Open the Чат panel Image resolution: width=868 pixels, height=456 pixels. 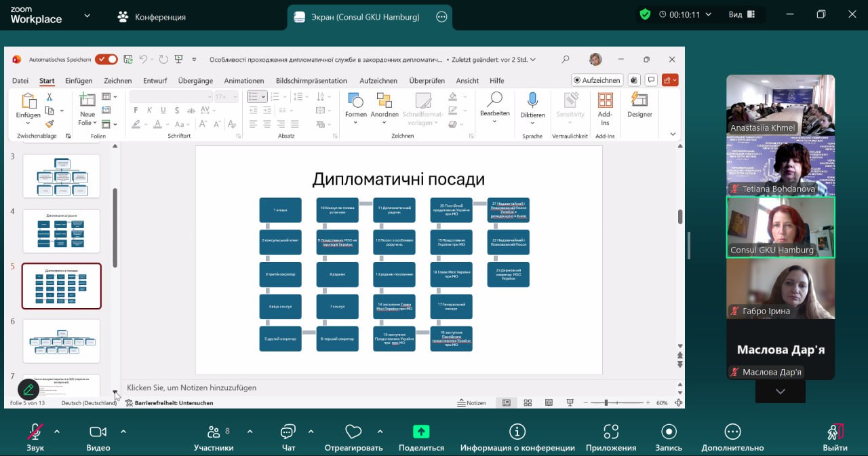click(x=288, y=432)
